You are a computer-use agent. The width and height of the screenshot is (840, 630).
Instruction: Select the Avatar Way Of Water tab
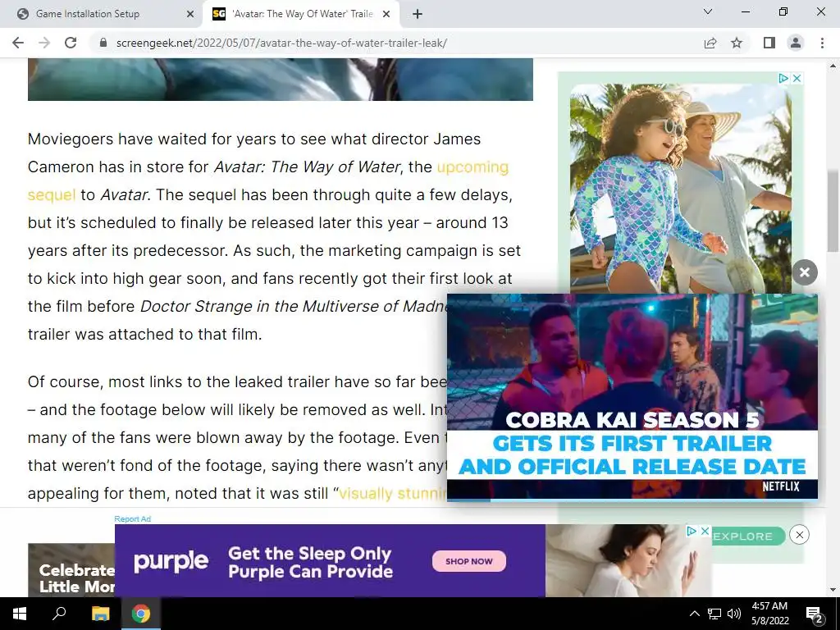[302, 14]
